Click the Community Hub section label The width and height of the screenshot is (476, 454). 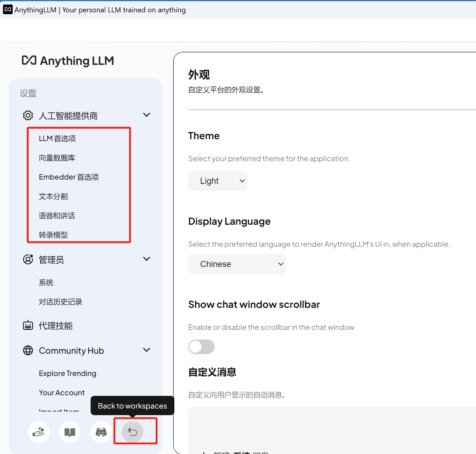pos(71,351)
